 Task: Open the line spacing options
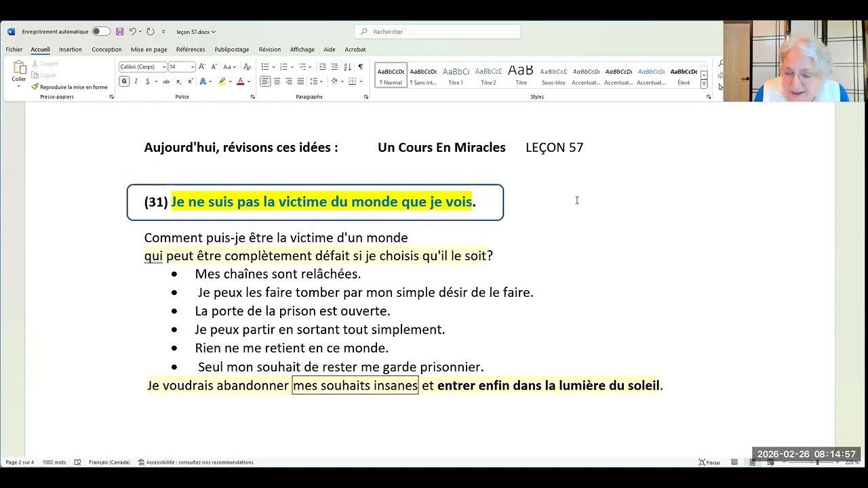point(315,81)
